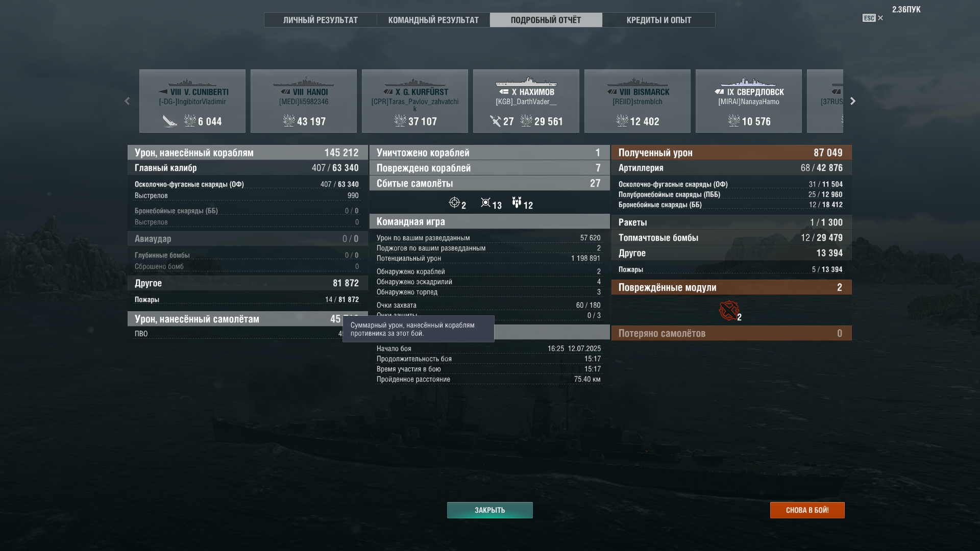The width and height of the screenshot is (980, 551).
Task: Switch to the Личный результат tab
Action: pyautogui.click(x=321, y=20)
